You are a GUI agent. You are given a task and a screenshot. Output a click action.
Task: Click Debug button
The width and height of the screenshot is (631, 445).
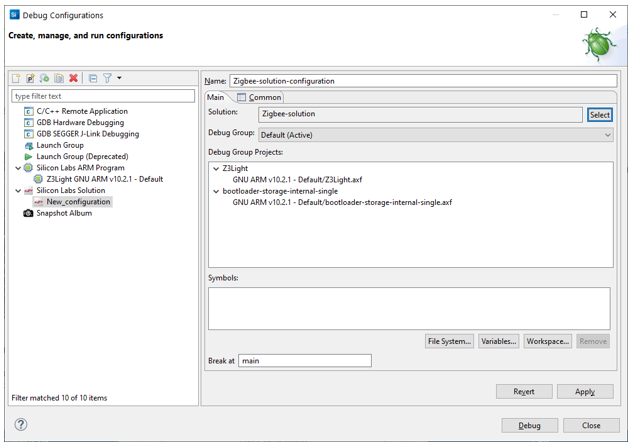(x=530, y=425)
